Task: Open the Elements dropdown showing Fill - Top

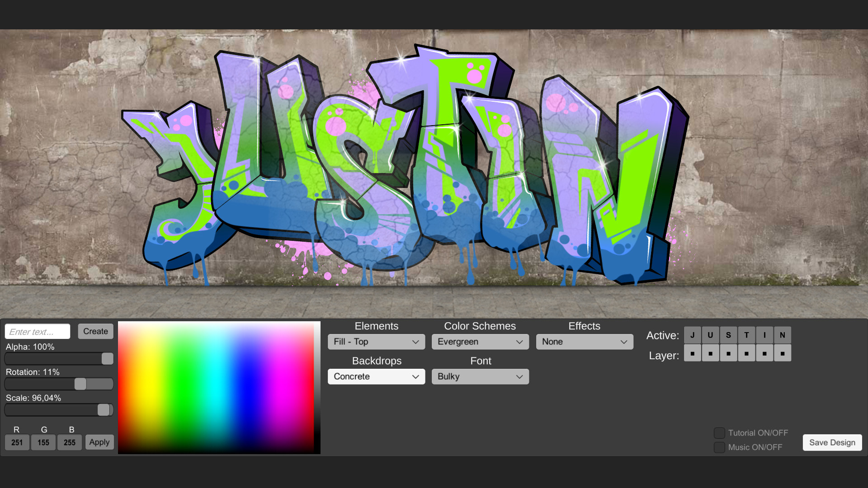Action: pyautogui.click(x=376, y=342)
